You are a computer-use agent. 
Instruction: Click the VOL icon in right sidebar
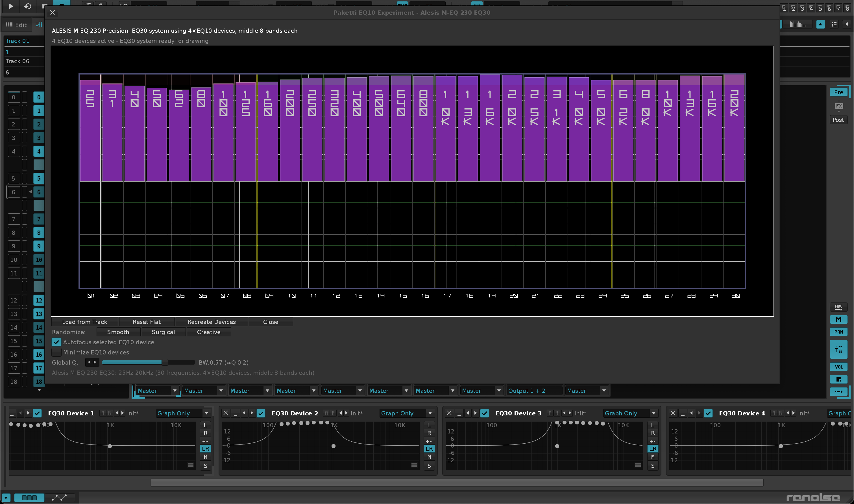(838, 367)
